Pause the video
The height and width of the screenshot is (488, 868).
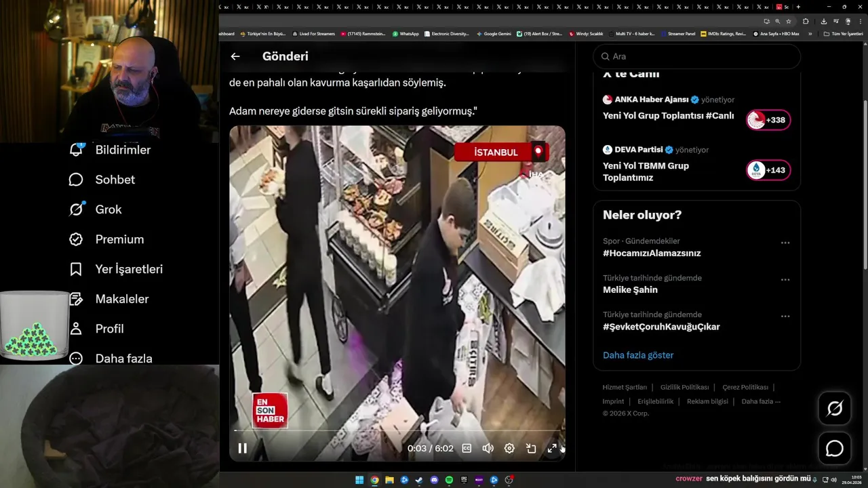point(242,448)
